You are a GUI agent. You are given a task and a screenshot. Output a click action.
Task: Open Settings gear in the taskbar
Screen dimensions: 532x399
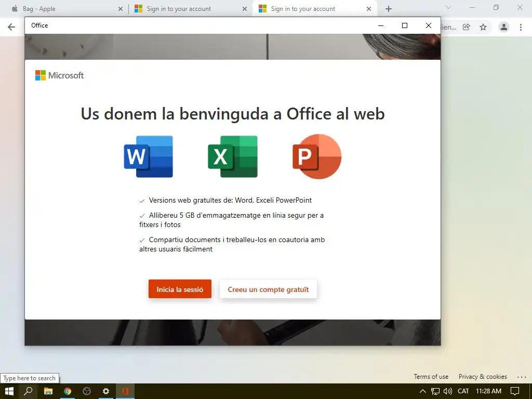pos(106,391)
